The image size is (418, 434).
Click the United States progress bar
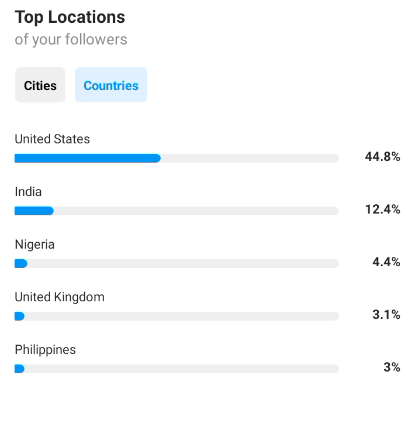click(177, 158)
